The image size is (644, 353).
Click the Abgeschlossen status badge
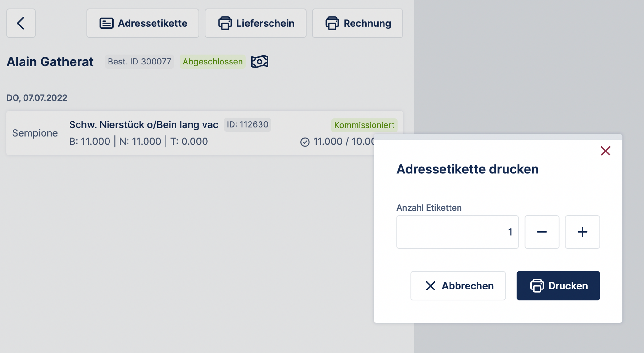coord(213,62)
